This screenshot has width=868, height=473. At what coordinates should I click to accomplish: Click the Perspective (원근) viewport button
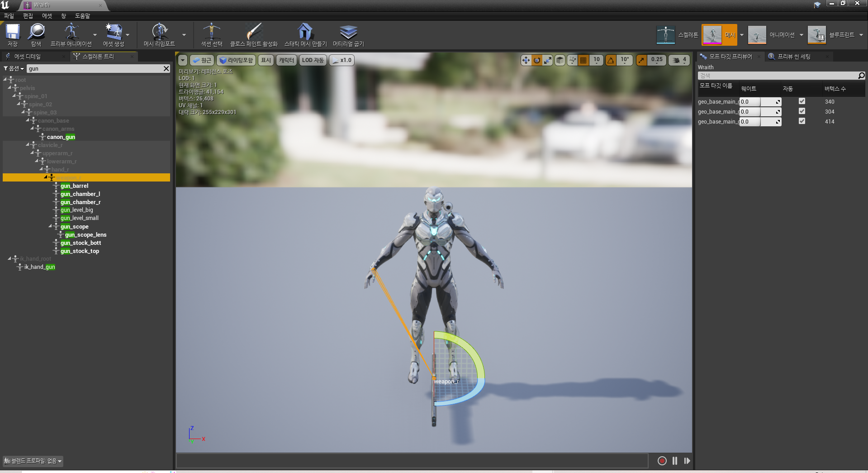(x=202, y=60)
